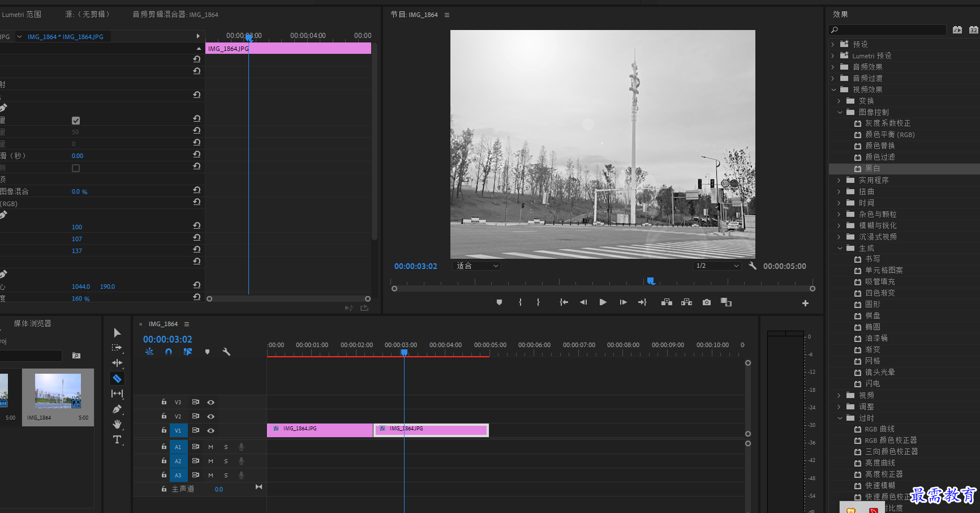Select the Pen tool in timeline toolbar
This screenshot has width=980, height=513.
117,409
